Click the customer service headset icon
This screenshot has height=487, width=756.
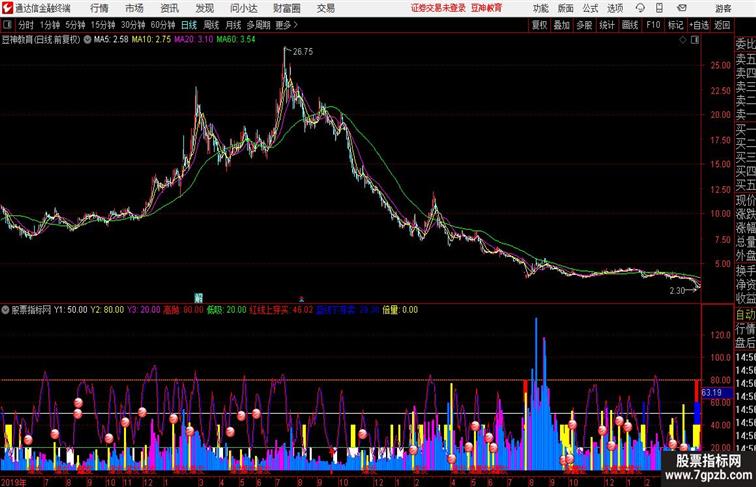click(x=640, y=8)
